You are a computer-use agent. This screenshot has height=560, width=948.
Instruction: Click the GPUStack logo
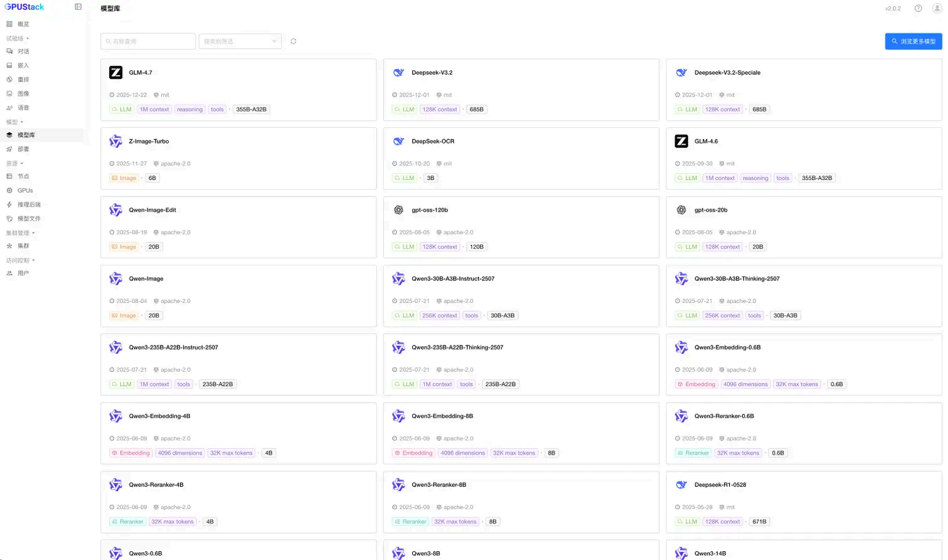(x=24, y=7)
